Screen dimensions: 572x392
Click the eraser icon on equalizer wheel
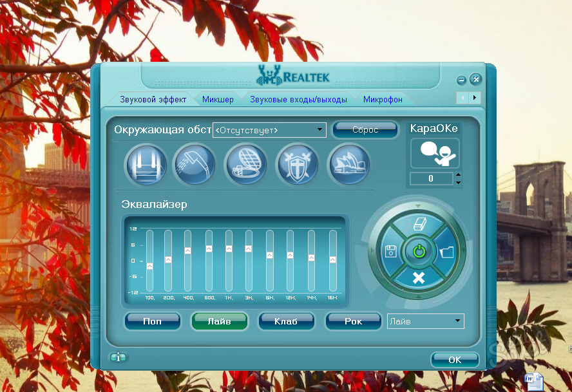(419, 224)
